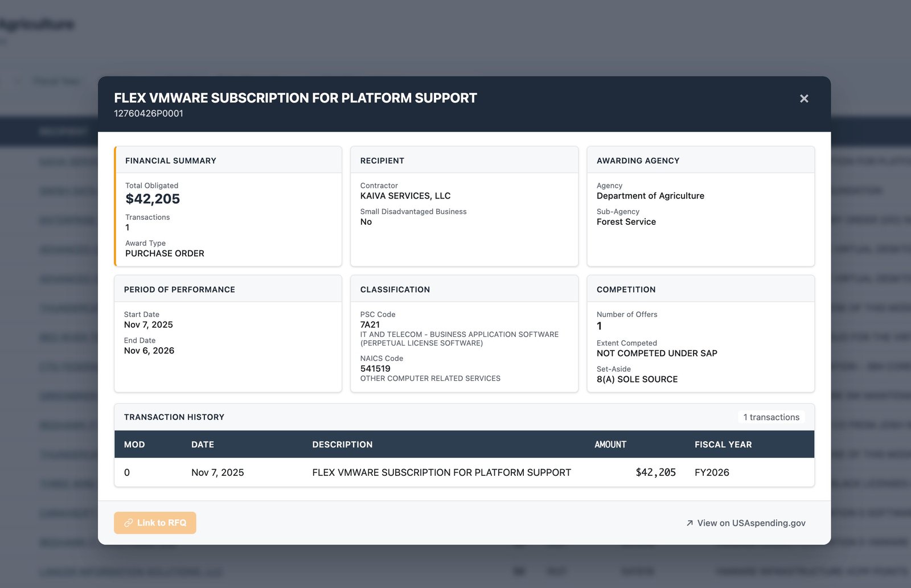Click the mod number 0 cell

[x=127, y=472]
